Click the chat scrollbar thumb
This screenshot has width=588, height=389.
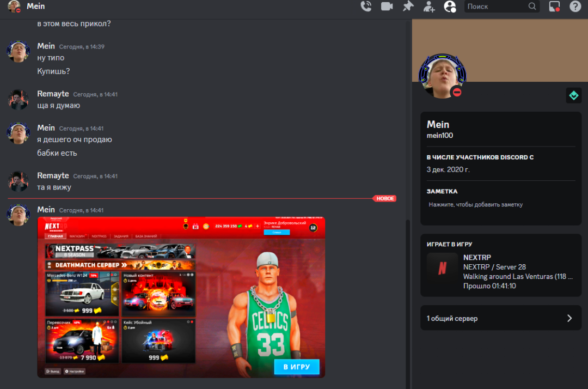[x=408, y=304]
